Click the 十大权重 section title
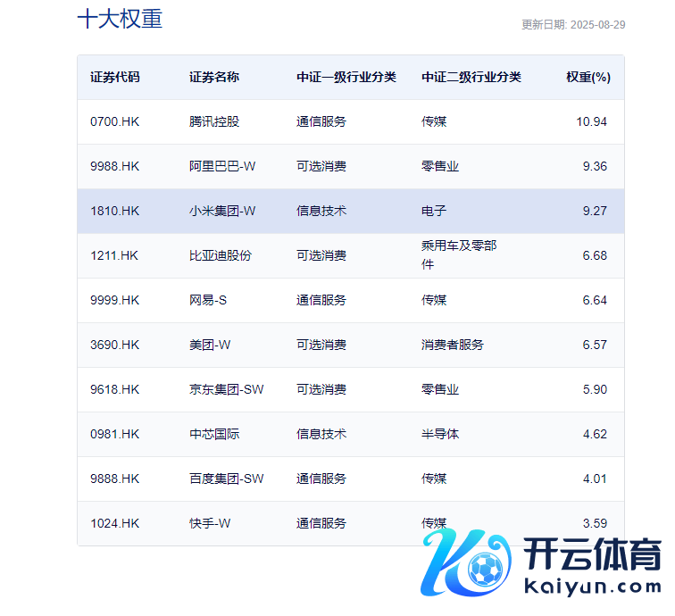 (120, 20)
